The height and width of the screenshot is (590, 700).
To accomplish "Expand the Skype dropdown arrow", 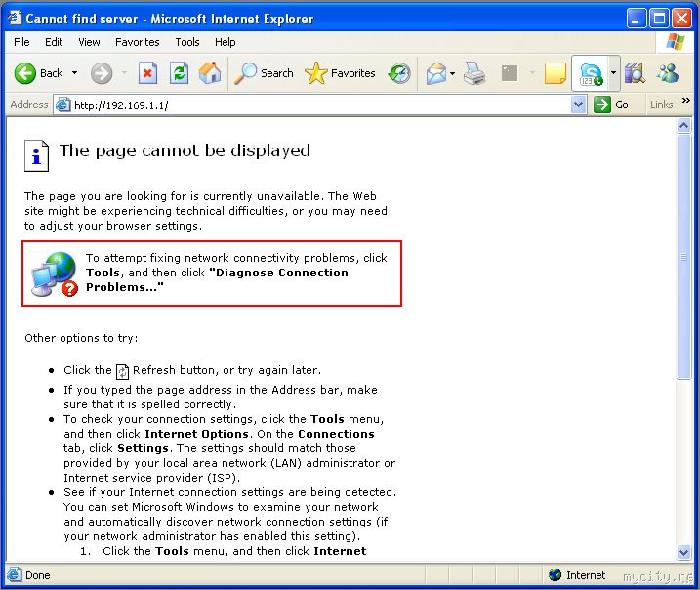I will [614, 73].
